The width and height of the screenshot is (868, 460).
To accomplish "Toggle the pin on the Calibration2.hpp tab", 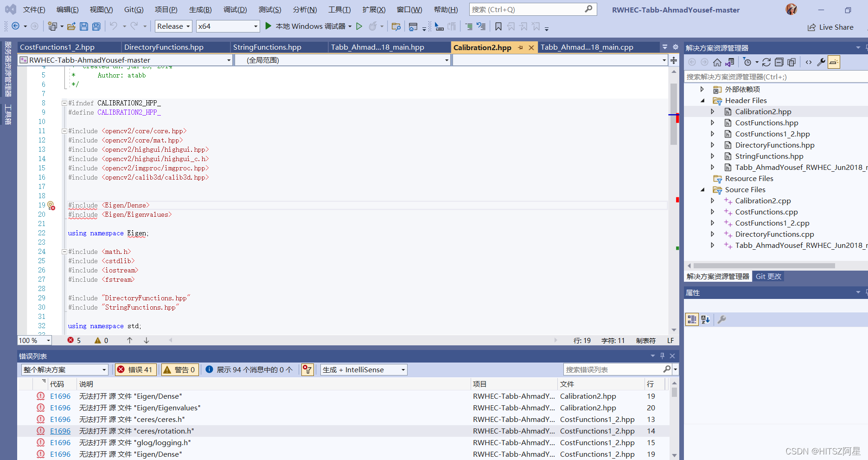I will (521, 47).
